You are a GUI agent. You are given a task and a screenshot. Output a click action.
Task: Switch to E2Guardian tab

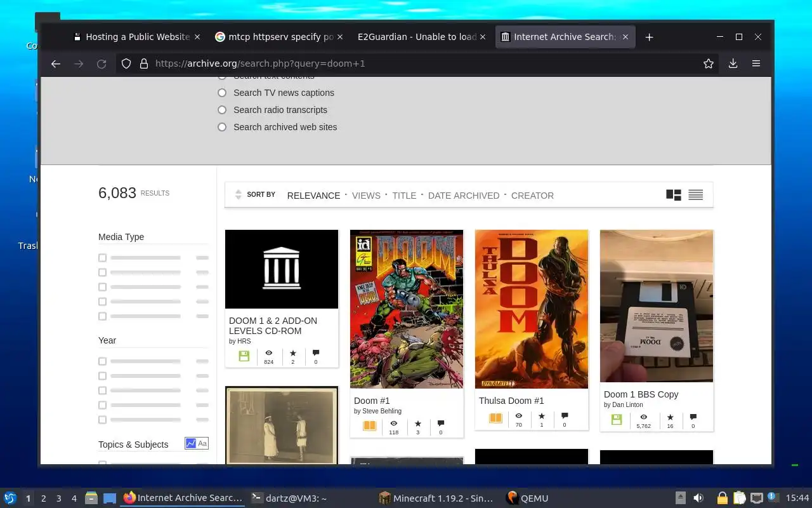(422, 37)
